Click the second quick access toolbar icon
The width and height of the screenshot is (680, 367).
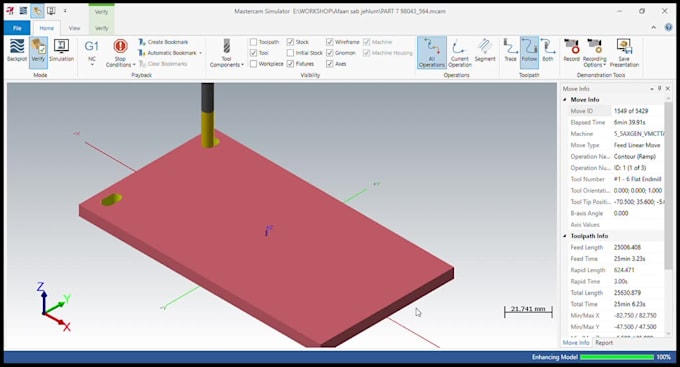pyautogui.click(x=23, y=11)
